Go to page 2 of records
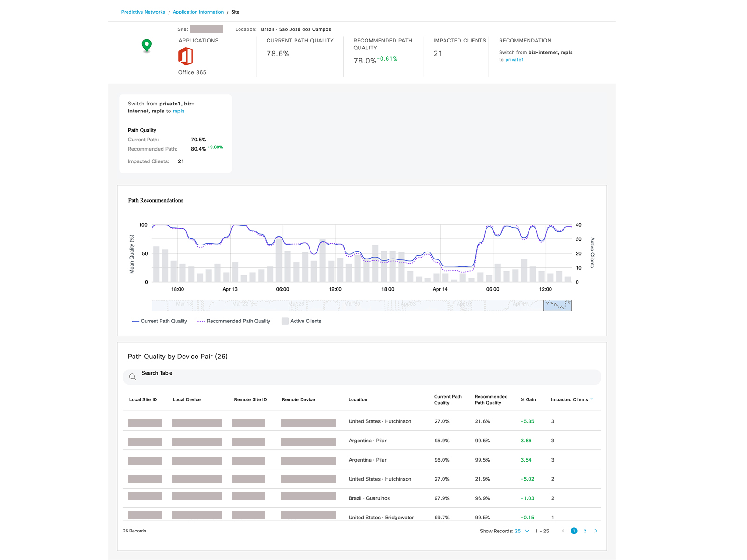 pyautogui.click(x=585, y=531)
